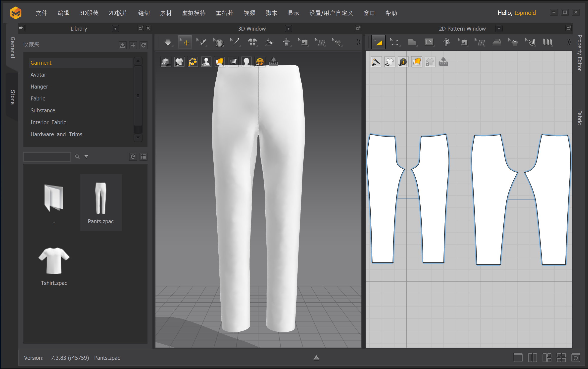Select the Pin tool in 3D toolbar

tap(235, 42)
